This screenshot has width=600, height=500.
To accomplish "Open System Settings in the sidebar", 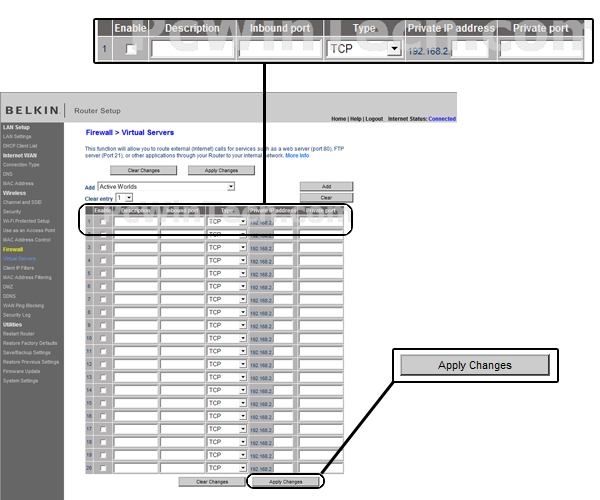I will (x=21, y=381).
